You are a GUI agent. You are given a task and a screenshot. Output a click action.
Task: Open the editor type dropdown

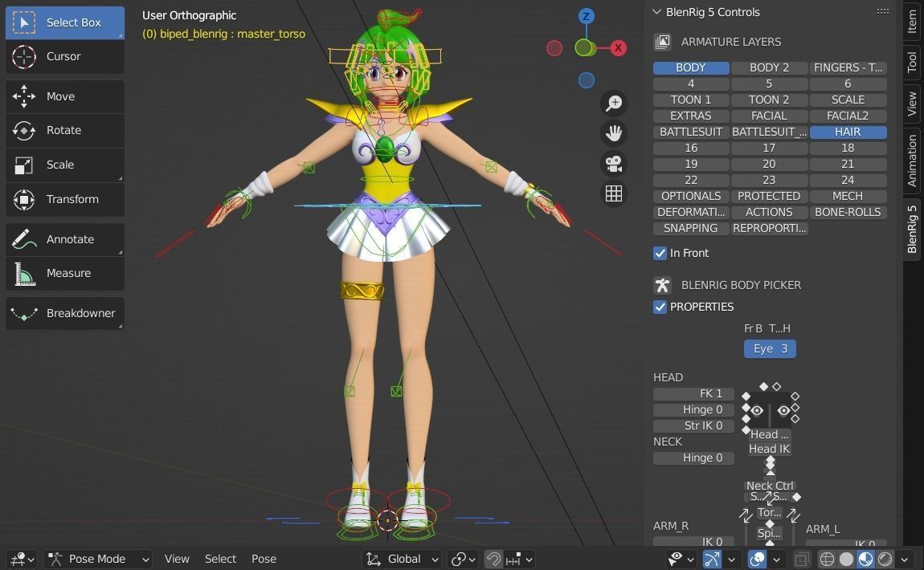pos(22,559)
